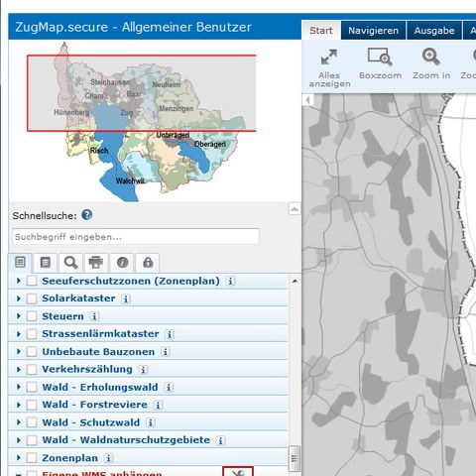The image size is (476, 476).
Task: Click the Zug overview map thumbnail
Action: [142, 121]
